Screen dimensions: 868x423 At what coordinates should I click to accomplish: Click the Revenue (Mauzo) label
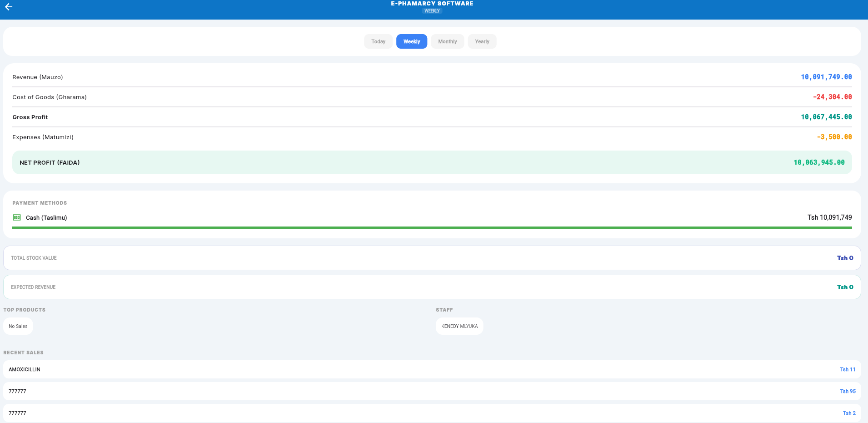click(38, 77)
